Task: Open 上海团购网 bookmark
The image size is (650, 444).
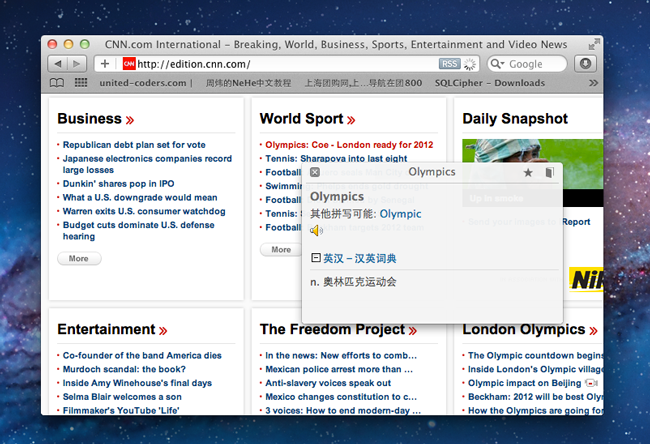Action: [x=363, y=83]
